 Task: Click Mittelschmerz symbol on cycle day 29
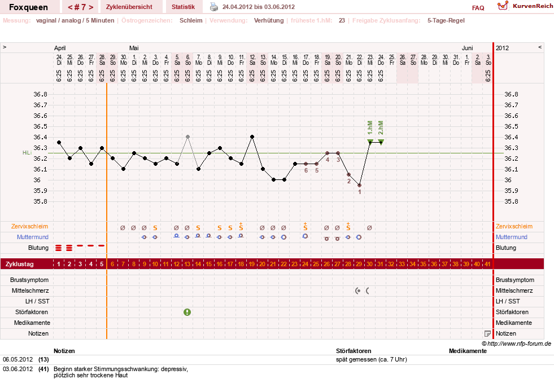[x=358, y=290]
